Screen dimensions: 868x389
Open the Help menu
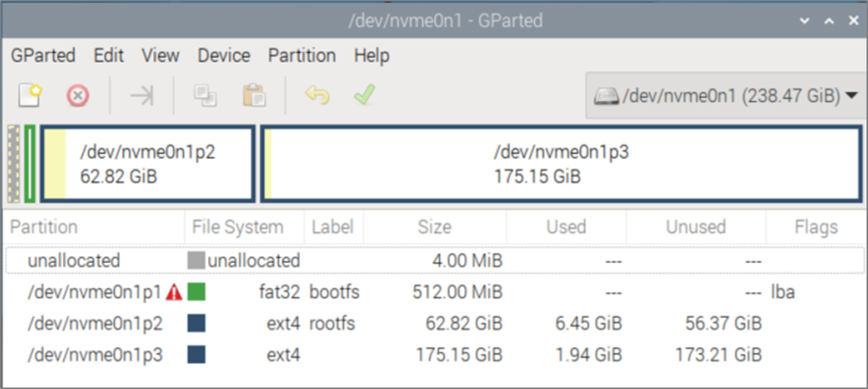point(372,56)
